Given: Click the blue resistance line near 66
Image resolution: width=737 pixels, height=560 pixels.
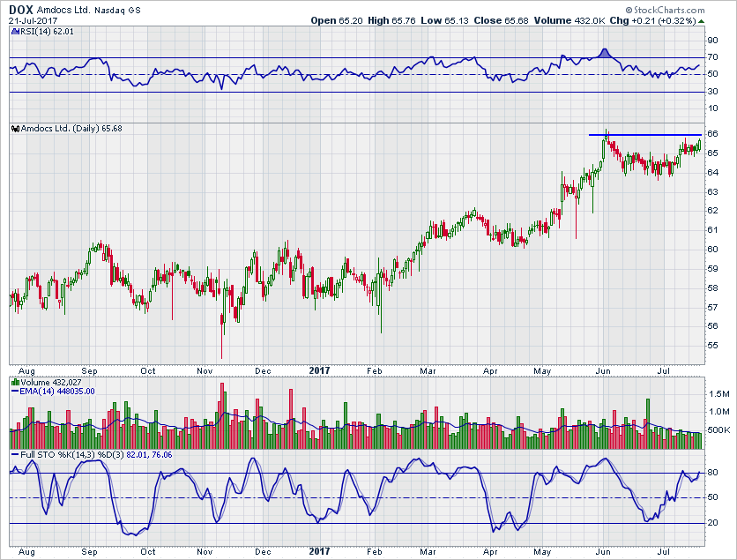Looking at the screenshot, I should (645, 135).
